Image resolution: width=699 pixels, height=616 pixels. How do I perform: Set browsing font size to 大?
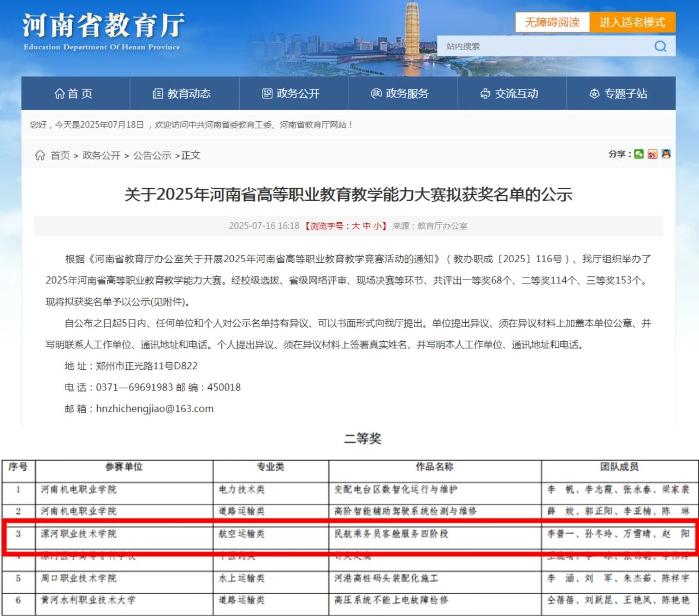[356, 226]
